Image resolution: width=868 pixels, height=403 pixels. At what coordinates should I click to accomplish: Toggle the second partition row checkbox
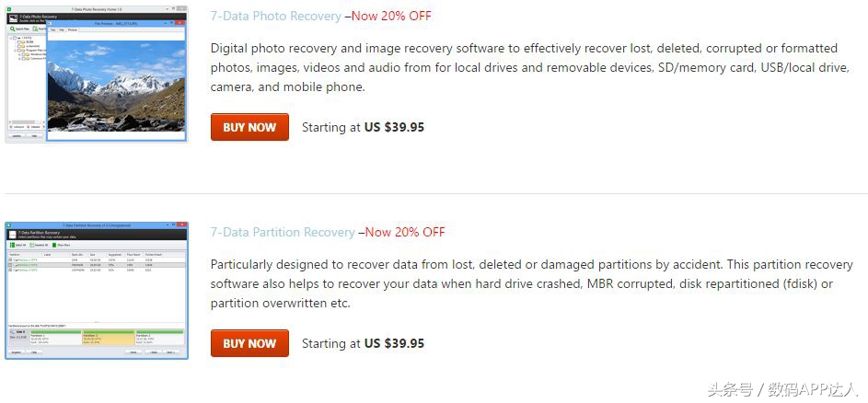coord(9,265)
